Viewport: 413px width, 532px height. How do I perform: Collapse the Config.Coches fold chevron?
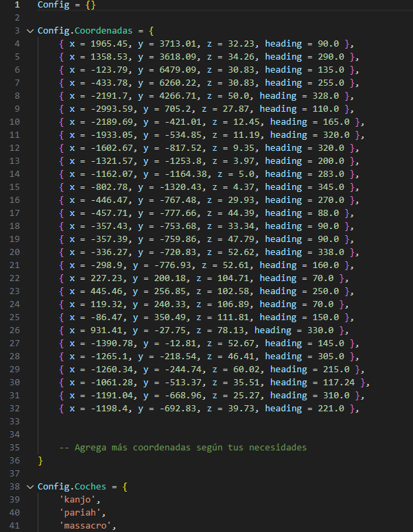[29, 487]
